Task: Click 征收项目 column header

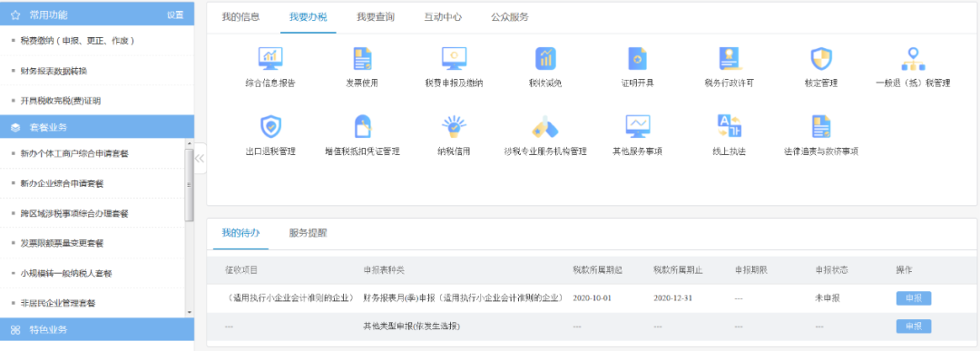Action: click(241, 269)
